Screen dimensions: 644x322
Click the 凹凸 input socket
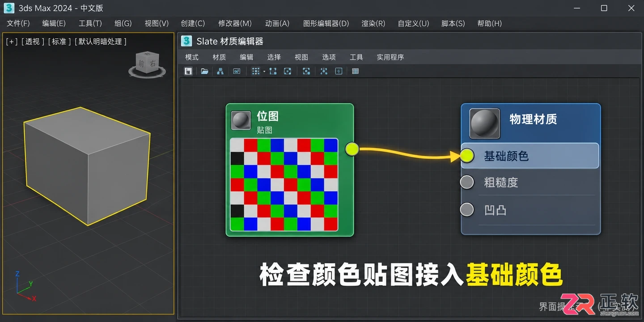tap(467, 209)
